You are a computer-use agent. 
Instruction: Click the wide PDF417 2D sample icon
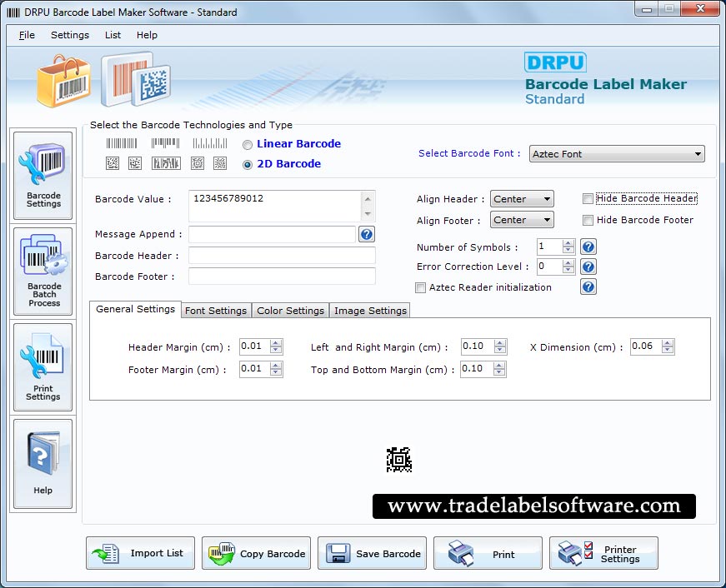(166, 163)
